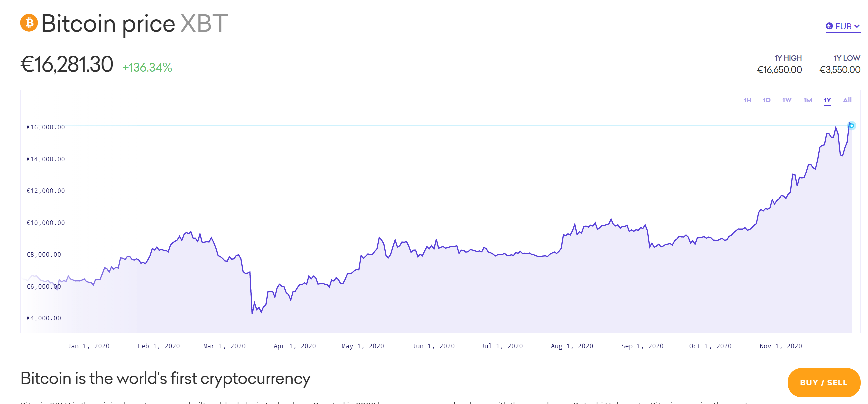This screenshot has height=404, width=868.
Task: Switch chart to the 1D range
Action: tap(767, 100)
